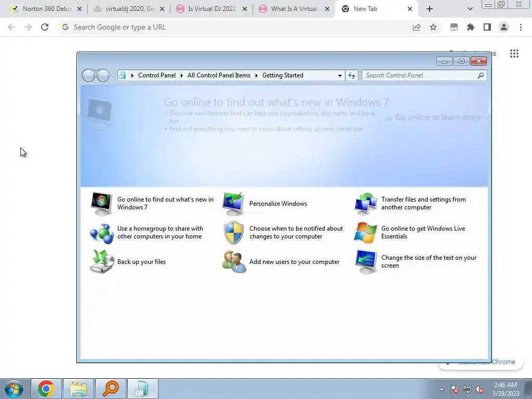Click the Chrome address bar search field
This screenshot has width=532, height=399.
coord(234,27)
